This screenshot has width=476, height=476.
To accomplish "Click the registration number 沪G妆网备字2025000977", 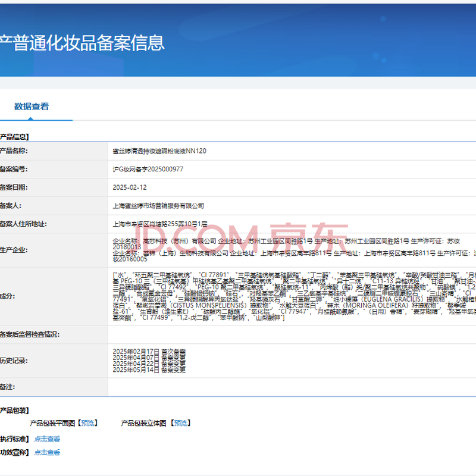I will click(148, 170).
